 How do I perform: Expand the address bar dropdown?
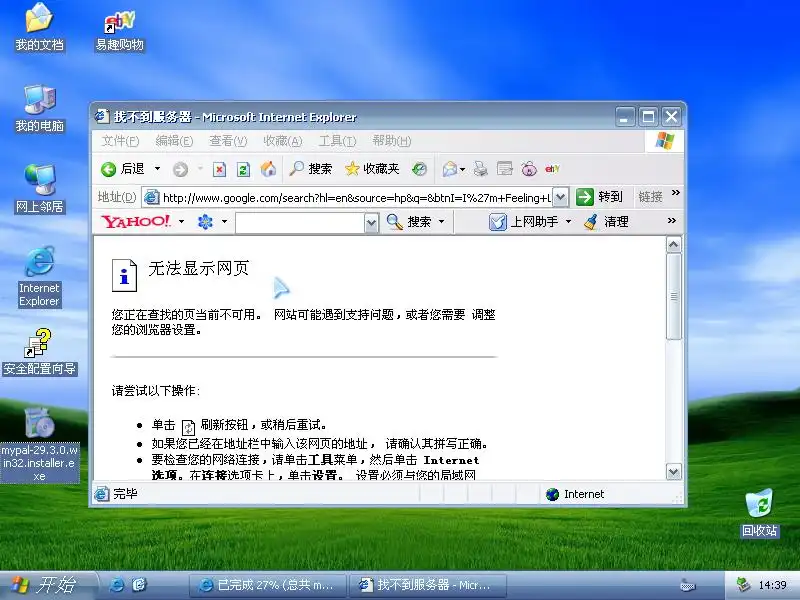(x=560, y=197)
